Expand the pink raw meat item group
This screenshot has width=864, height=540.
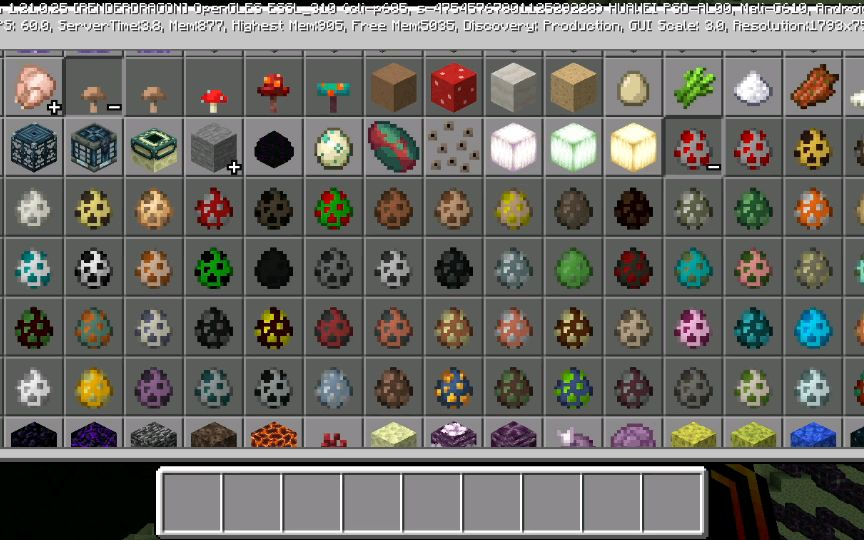point(34,87)
